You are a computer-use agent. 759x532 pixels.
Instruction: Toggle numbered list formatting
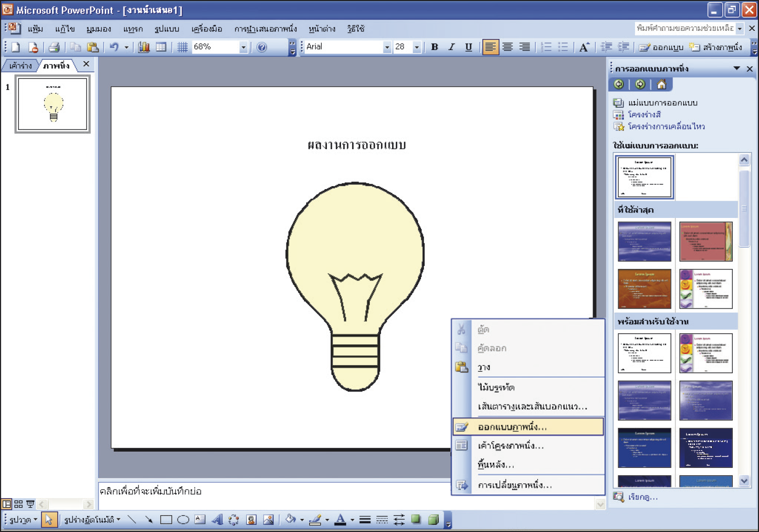[546, 47]
